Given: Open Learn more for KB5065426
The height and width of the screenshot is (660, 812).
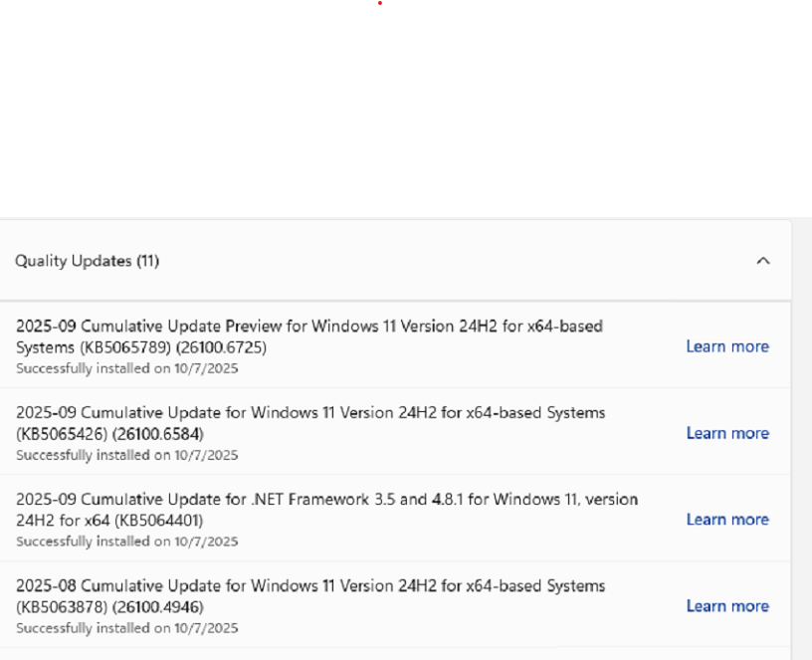Looking at the screenshot, I should pos(727,433).
